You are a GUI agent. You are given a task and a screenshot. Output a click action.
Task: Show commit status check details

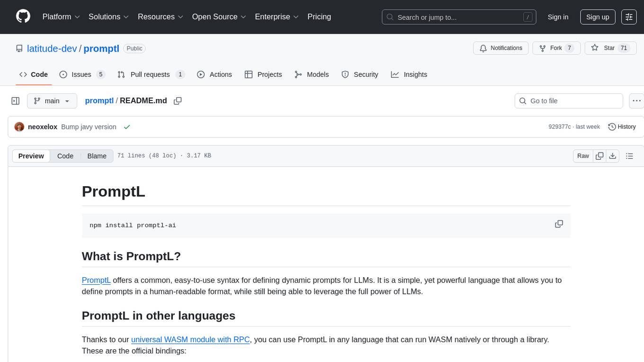pyautogui.click(x=126, y=127)
